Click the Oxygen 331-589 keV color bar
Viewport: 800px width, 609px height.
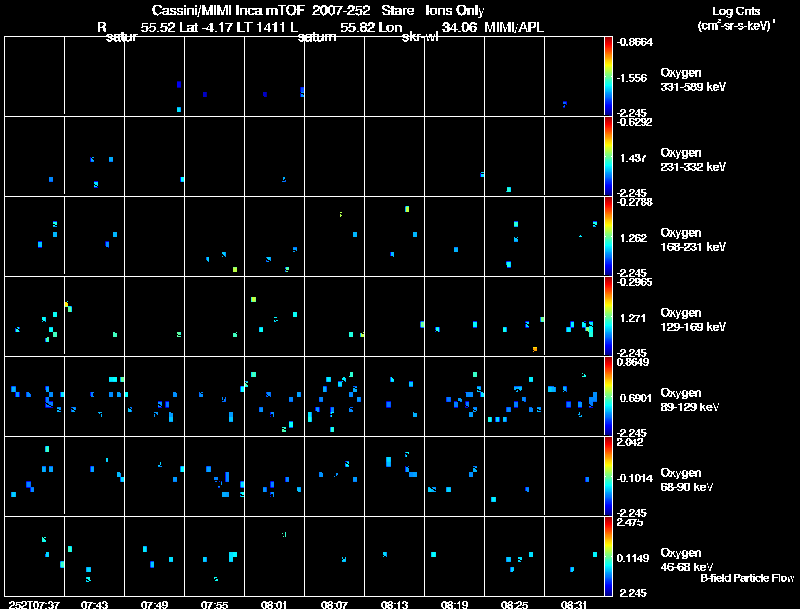[608, 77]
